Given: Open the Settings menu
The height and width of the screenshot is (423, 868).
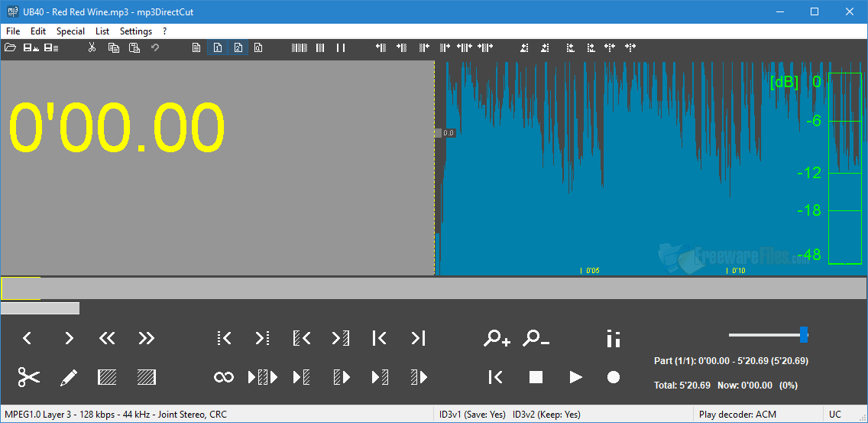Looking at the screenshot, I should pos(136,31).
